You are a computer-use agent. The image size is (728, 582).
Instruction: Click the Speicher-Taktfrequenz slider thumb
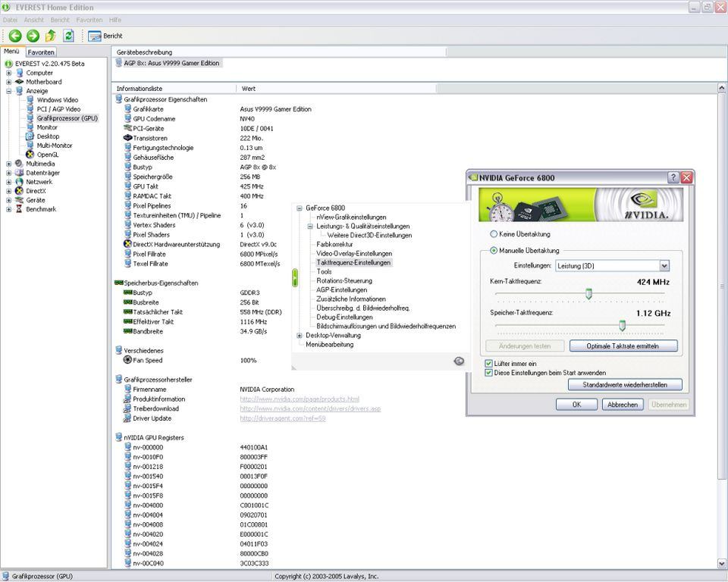pyautogui.click(x=622, y=326)
